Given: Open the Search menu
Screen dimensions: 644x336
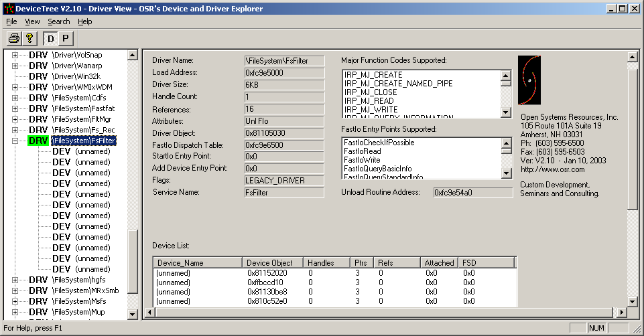Looking at the screenshot, I should pyautogui.click(x=59, y=21).
